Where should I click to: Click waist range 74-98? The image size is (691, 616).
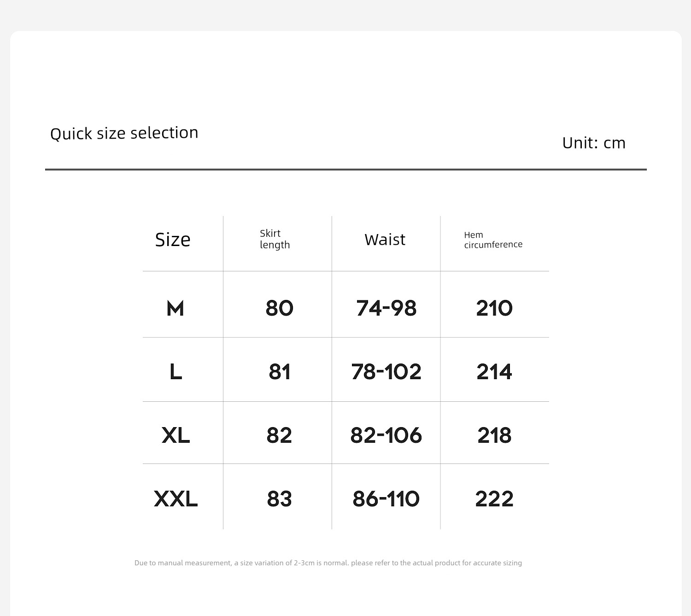point(386,308)
